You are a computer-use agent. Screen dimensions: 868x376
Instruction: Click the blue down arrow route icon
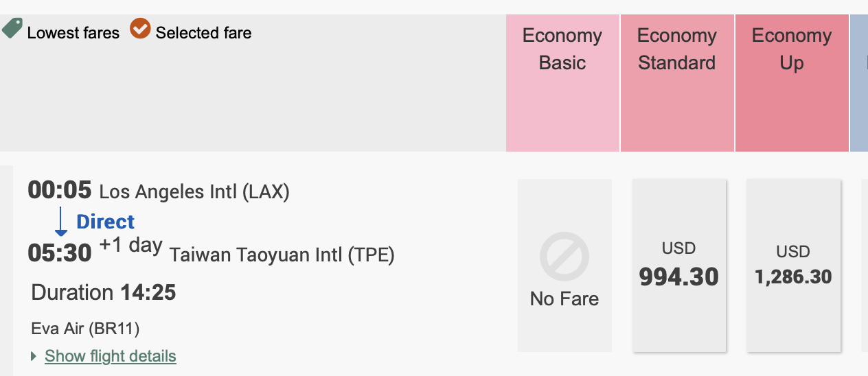tap(60, 222)
